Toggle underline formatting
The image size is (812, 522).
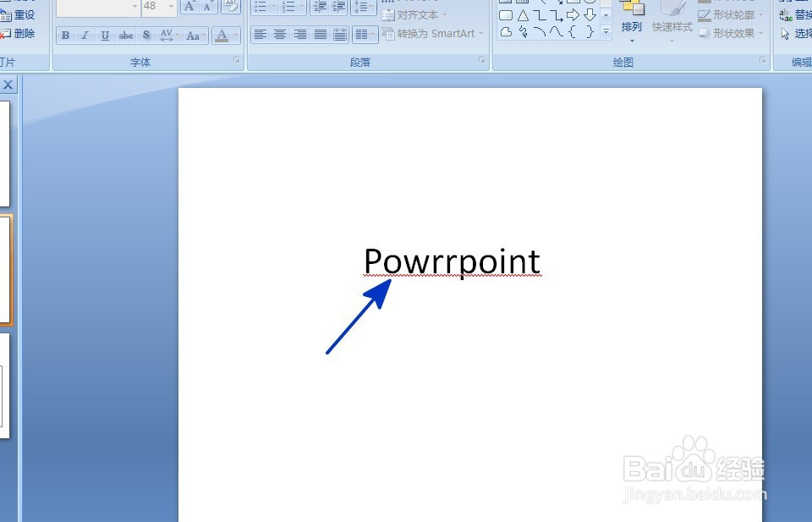(x=105, y=36)
